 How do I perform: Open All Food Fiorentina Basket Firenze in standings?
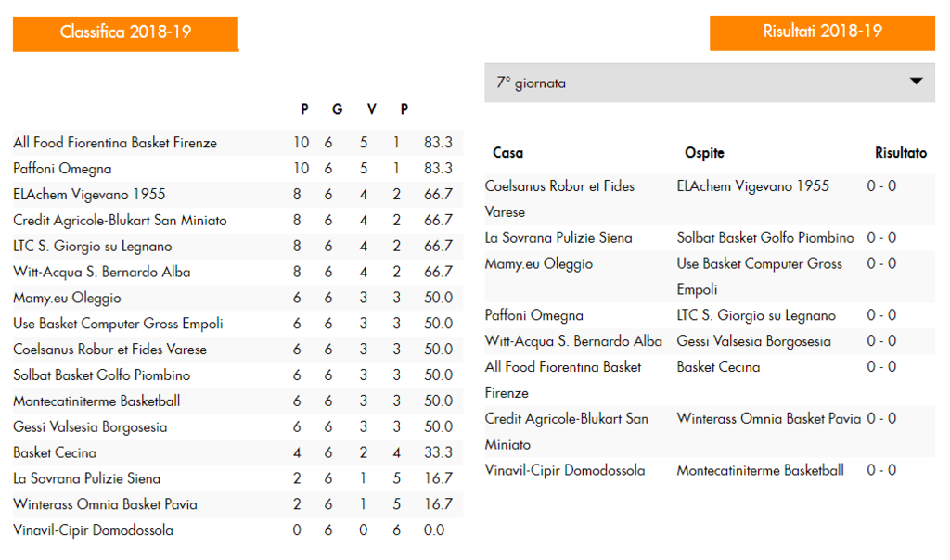click(115, 143)
